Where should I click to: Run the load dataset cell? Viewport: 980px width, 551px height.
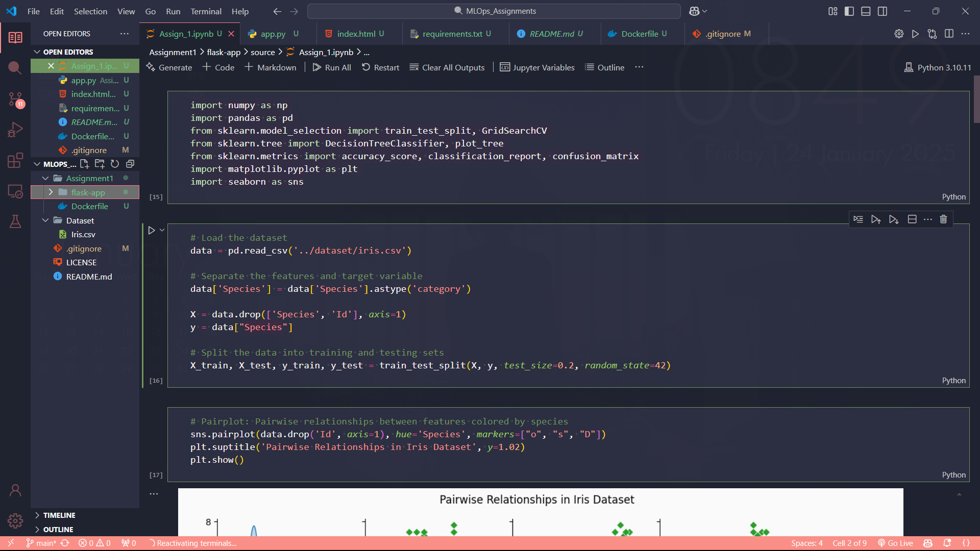click(152, 231)
